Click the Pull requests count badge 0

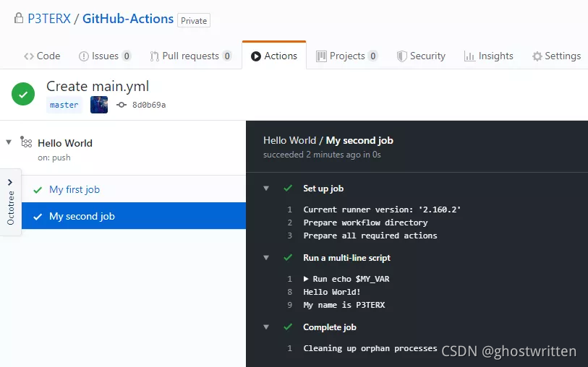pyautogui.click(x=227, y=56)
